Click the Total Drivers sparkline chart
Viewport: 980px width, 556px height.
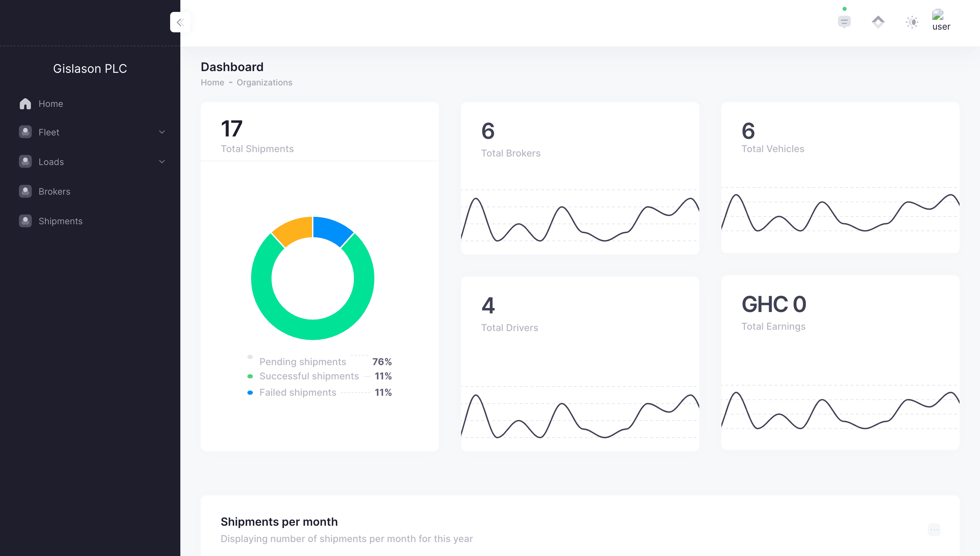click(580, 415)
